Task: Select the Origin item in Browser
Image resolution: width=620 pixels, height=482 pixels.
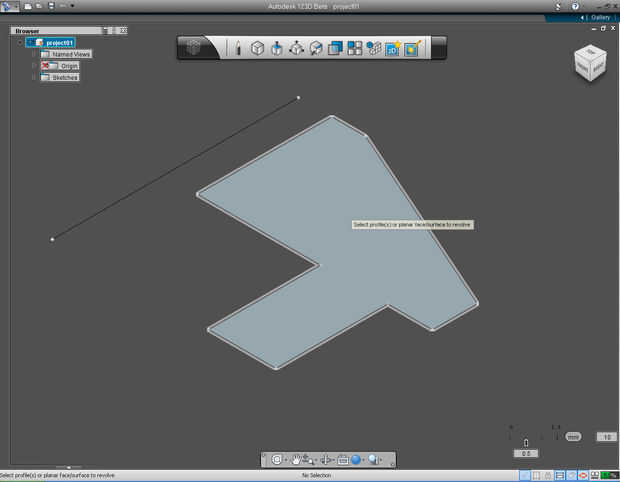Action: [x=60, y=66]
